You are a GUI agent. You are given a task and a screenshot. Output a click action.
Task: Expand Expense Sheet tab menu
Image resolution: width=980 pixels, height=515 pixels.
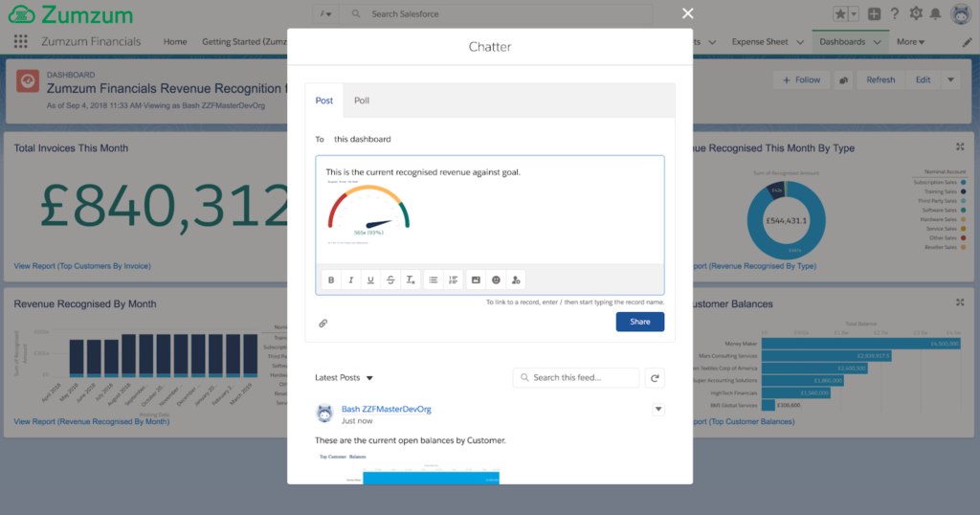[800, 42]
